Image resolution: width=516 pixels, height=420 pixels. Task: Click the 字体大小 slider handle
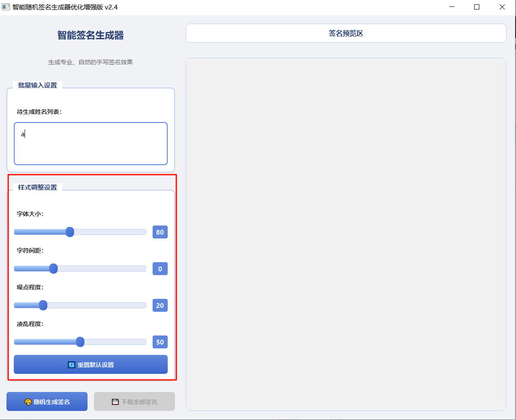70,232
